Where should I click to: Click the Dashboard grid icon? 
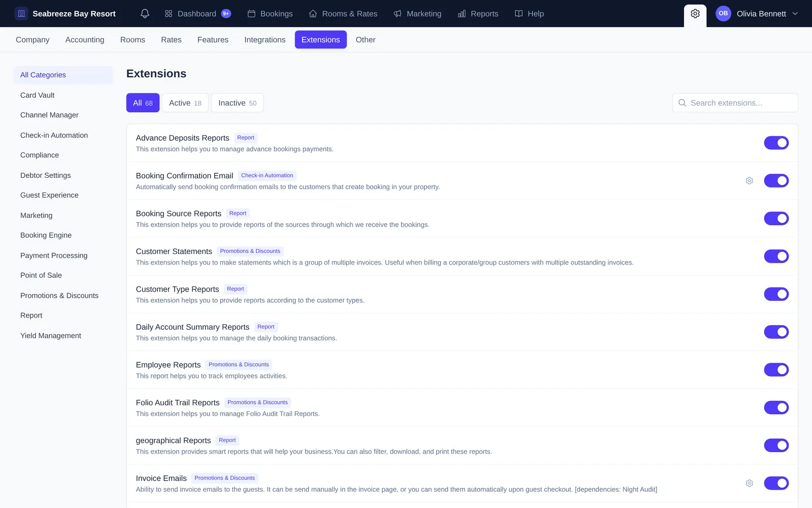168,14
